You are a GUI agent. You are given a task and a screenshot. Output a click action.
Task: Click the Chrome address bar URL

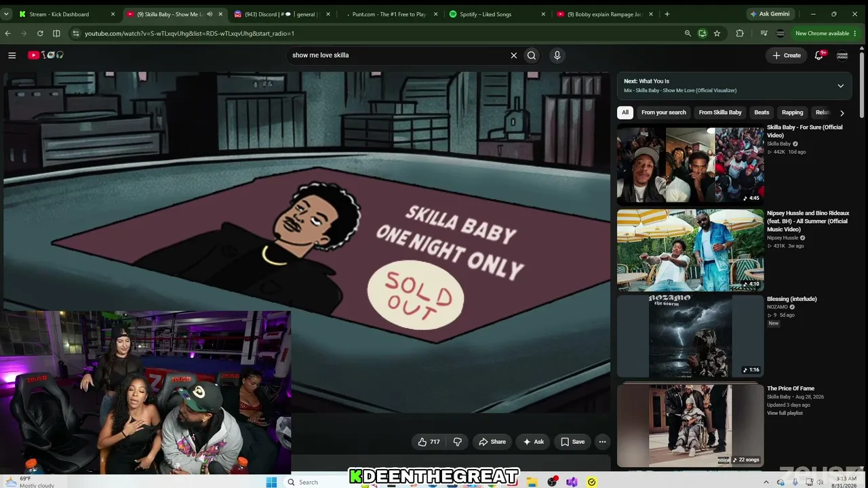(x=189, y=33)
